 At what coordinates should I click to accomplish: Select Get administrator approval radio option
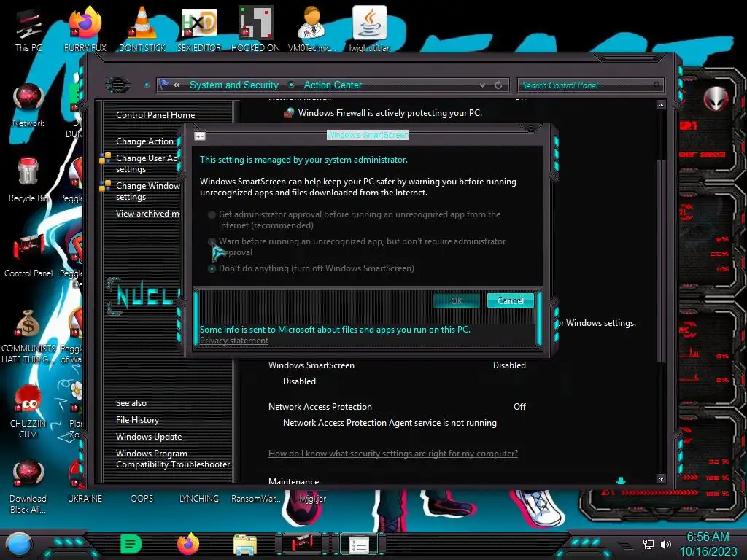pos(212,215)
